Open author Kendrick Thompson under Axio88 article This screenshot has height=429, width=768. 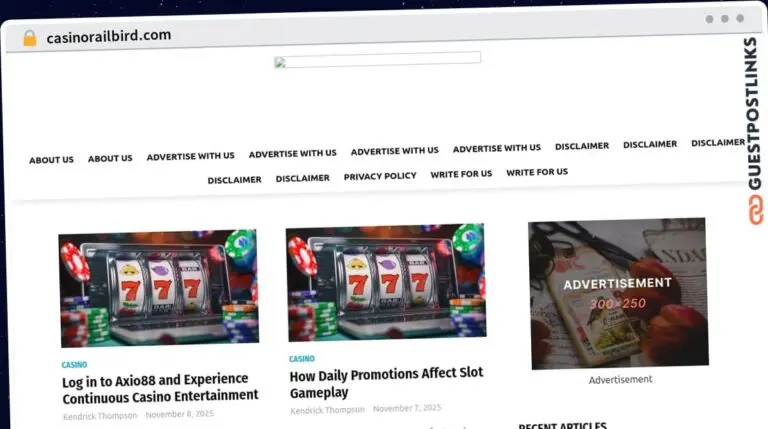100,416
